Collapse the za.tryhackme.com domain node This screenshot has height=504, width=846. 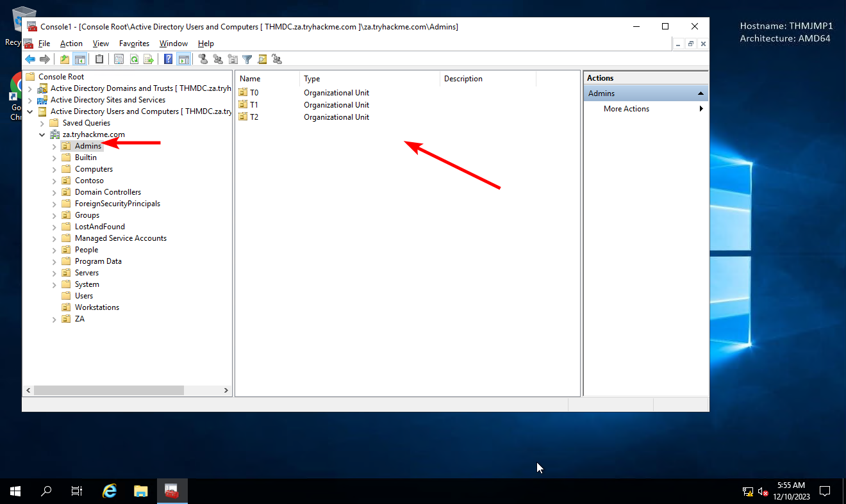pos(42,134)
